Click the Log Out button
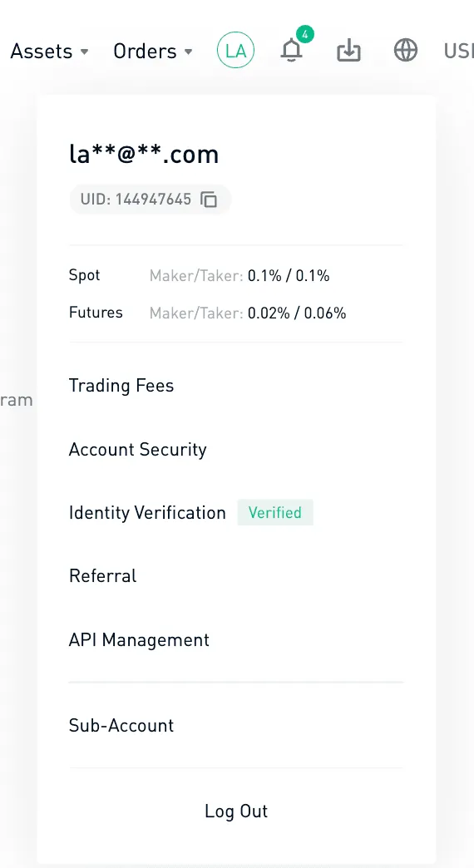The image size is (474, 868). [x=236, y=811]
